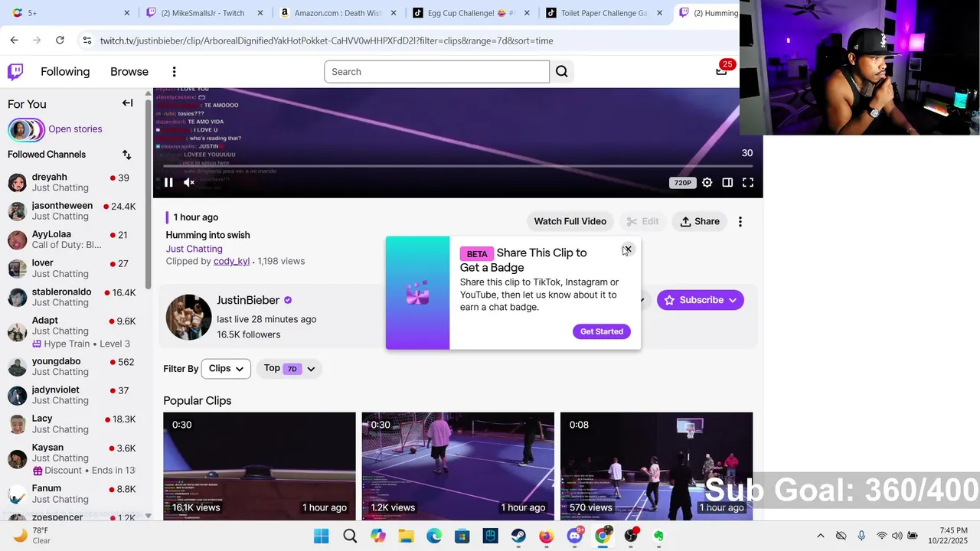Seek on the clip progress bar

tap(458, 165)
